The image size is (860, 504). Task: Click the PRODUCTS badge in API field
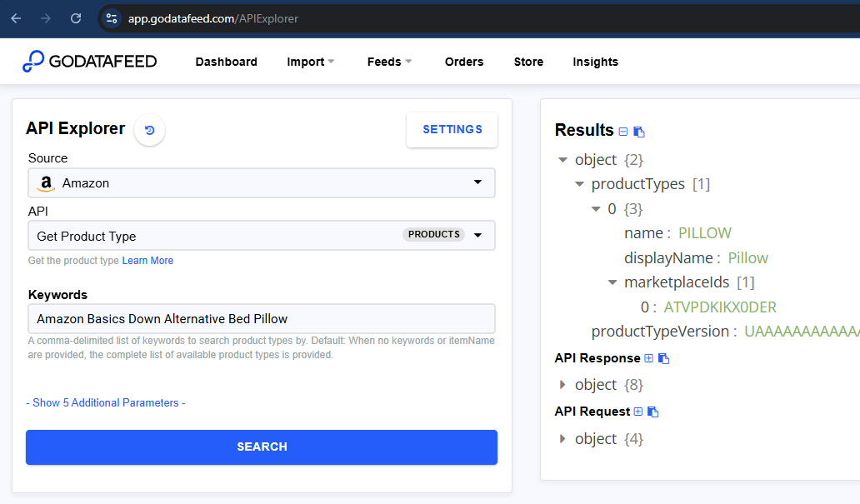(x=434, y=234)
